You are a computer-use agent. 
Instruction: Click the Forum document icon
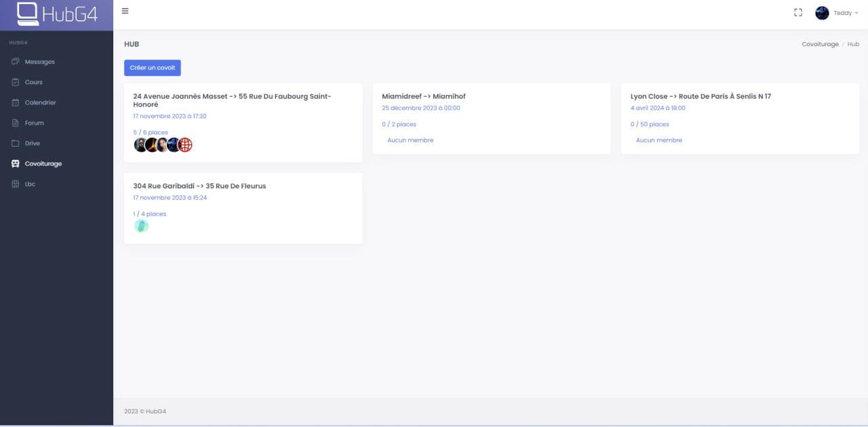tap(16, 123)
